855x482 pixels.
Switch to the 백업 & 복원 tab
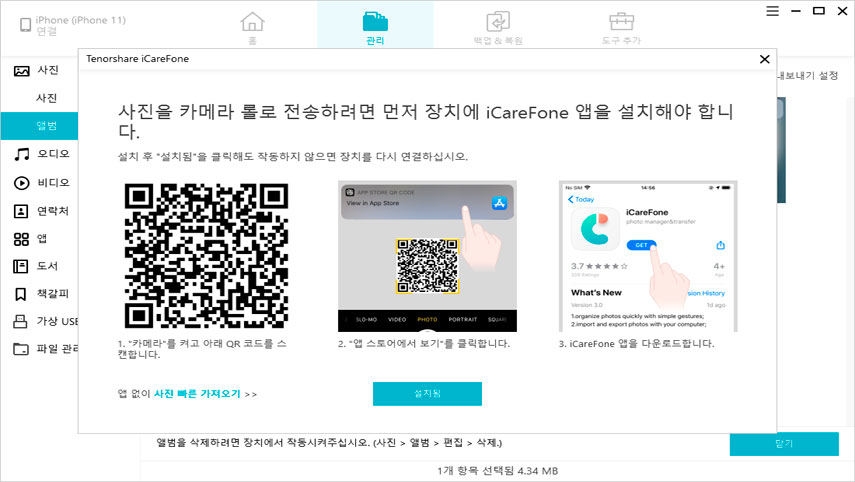[498, 27]
